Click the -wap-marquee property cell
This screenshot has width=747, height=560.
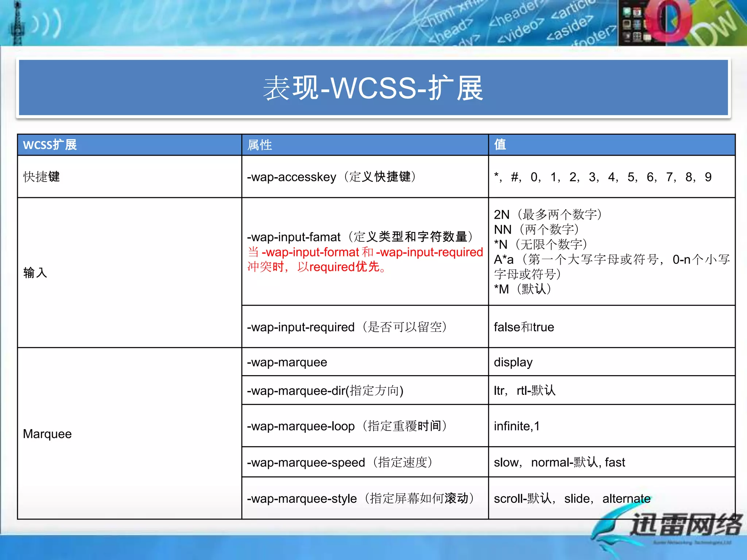(x=365, y=362)
